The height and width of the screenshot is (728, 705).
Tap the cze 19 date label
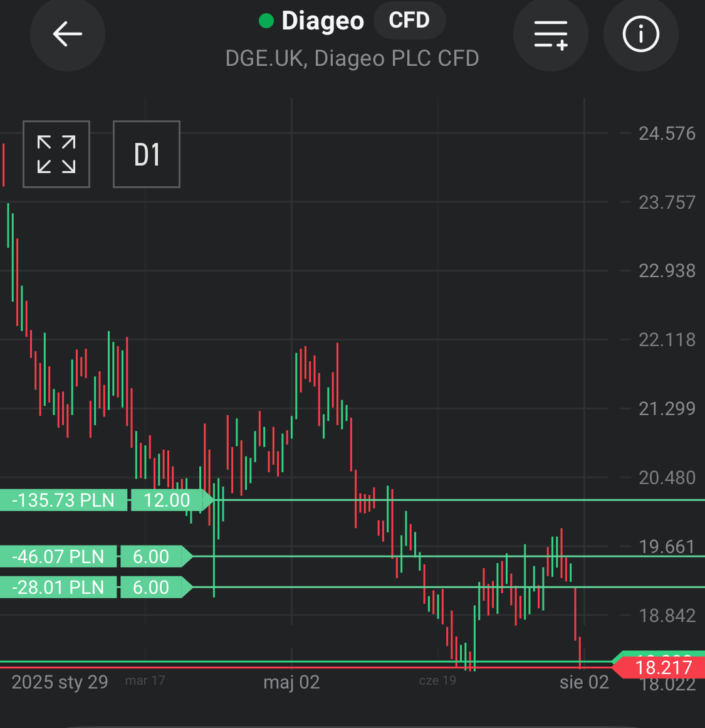(x=437, y=680)
